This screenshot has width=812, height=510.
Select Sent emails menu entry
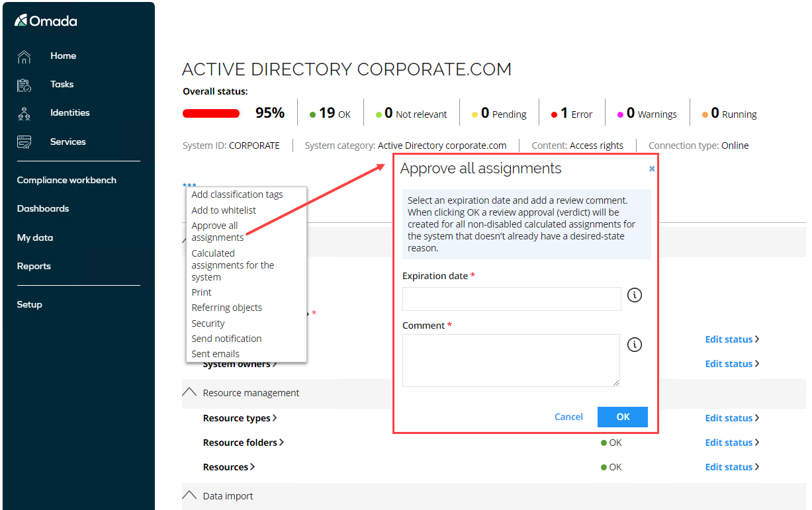coord(215,354)
